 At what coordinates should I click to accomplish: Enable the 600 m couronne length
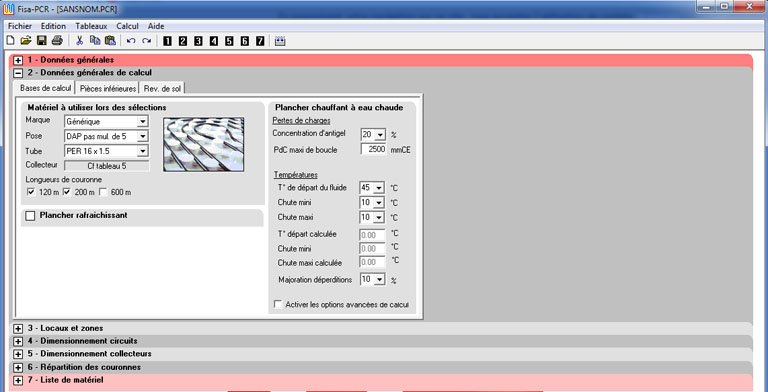click(103, 192)
